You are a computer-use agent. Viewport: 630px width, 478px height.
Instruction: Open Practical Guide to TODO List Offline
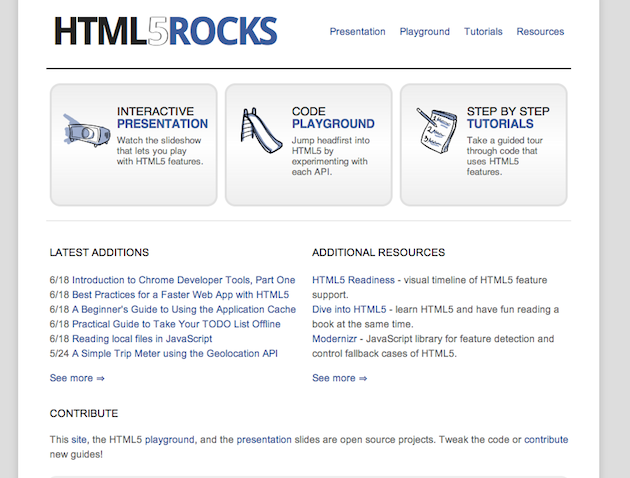tap(176, 324)
